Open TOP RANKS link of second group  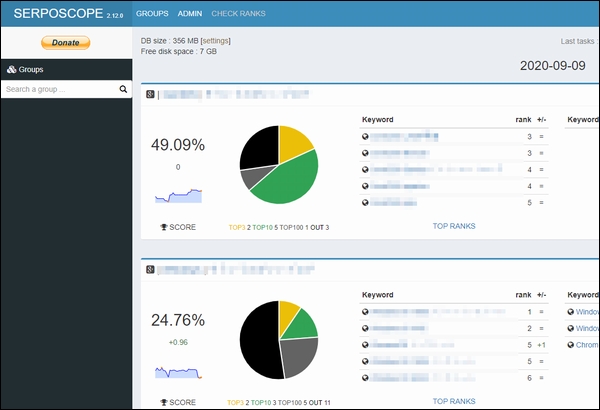pyautogui.click(x=454, y=401)
